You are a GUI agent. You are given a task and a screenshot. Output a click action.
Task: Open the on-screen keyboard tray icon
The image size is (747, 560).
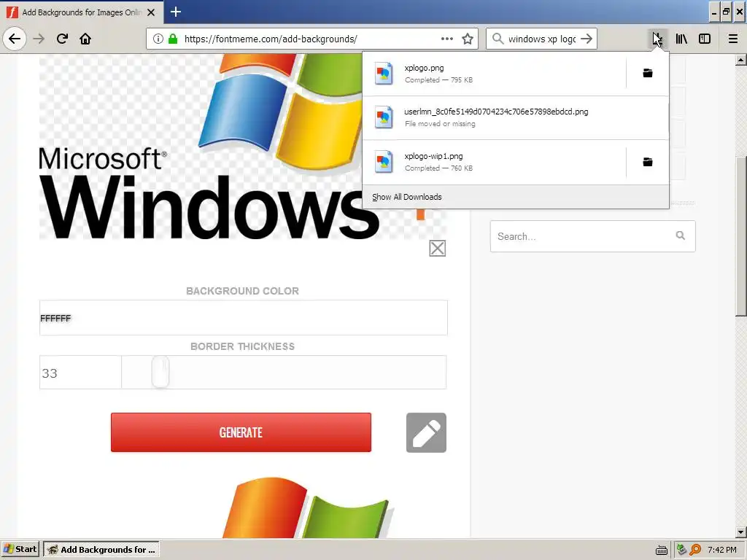point(661,550)
